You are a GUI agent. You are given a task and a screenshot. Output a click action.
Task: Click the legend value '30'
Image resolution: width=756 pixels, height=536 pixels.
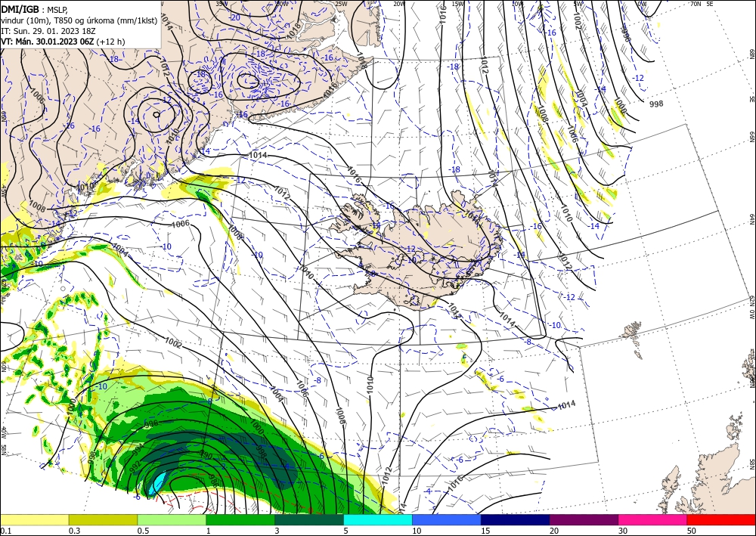pyautogui.click(x=623, y=531)
